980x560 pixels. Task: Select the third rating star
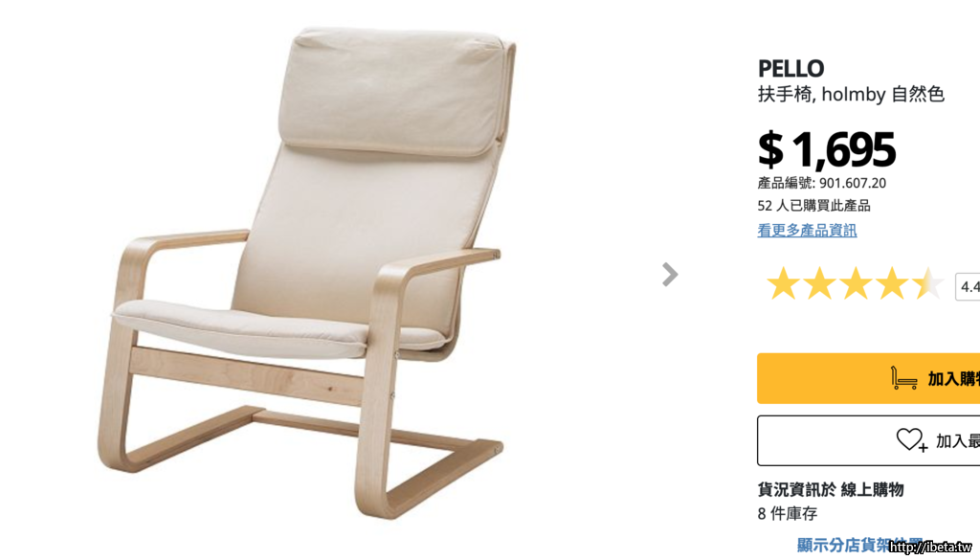coord(856,283)
